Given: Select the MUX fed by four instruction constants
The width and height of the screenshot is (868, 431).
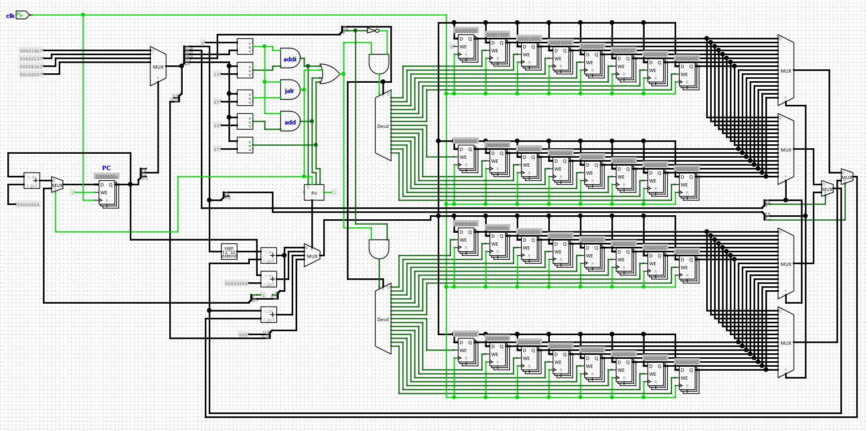Looking at the screenshot, I should click(158, 66).
